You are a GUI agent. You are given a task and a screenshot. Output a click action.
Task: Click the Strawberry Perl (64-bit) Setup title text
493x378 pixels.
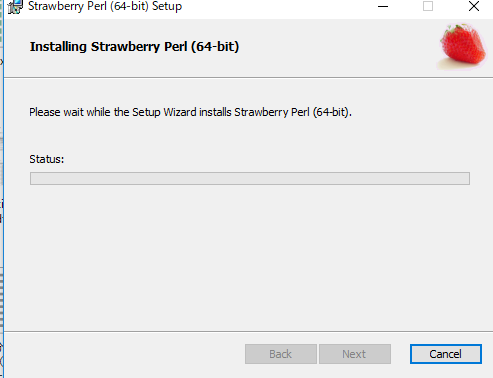coord(105,6)
